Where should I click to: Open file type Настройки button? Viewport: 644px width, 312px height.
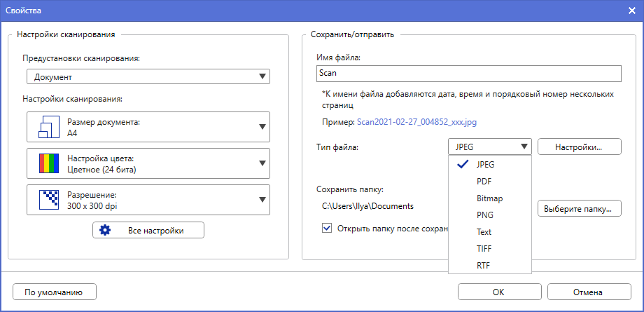coord(580,147)
